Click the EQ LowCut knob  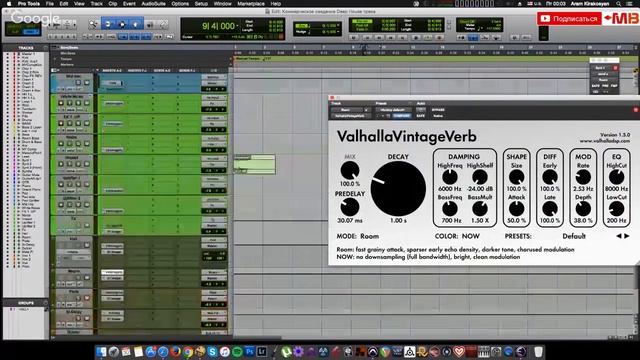(616, 209)
